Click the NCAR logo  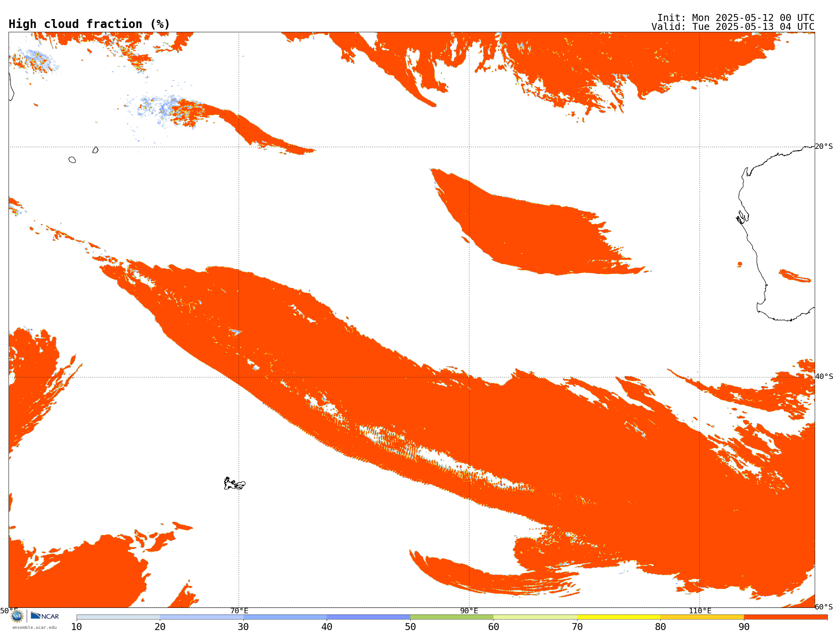point(45,616)
